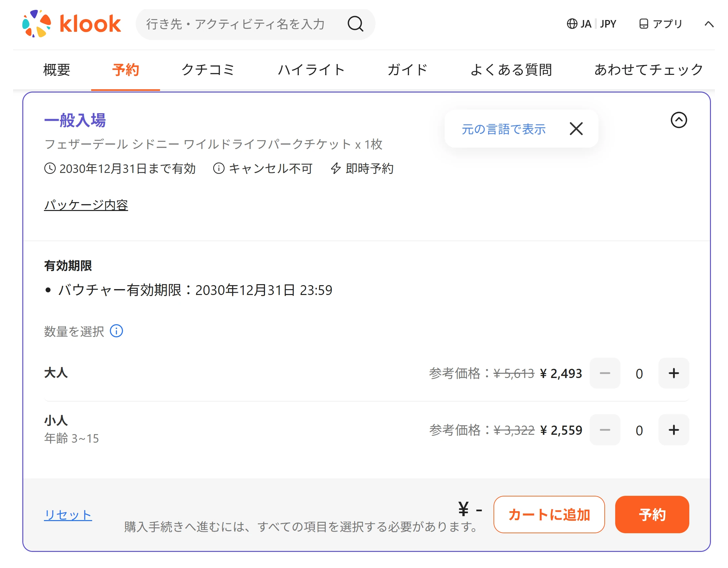
Task: Click 元の言語で表示 link
Action: coord(503,129)
